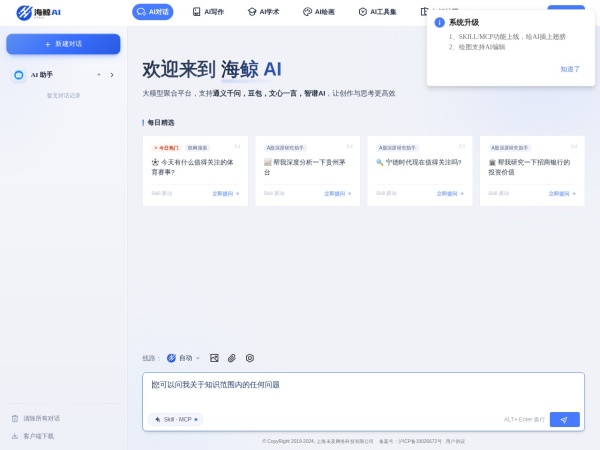This screenshot has width=600, height=450.
Task: Toggle the Skill · MCP chip
Action: [x=176, y=419]
